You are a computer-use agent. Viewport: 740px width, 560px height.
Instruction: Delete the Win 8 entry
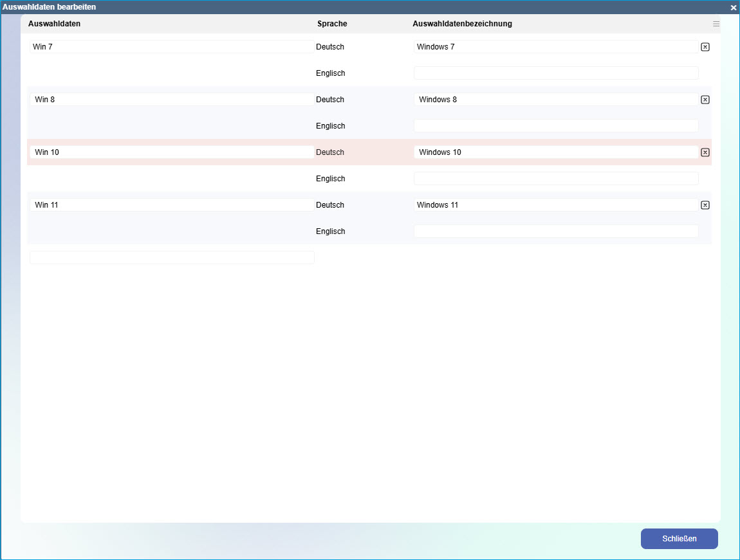pyautogui.click(x=705, y=100)
